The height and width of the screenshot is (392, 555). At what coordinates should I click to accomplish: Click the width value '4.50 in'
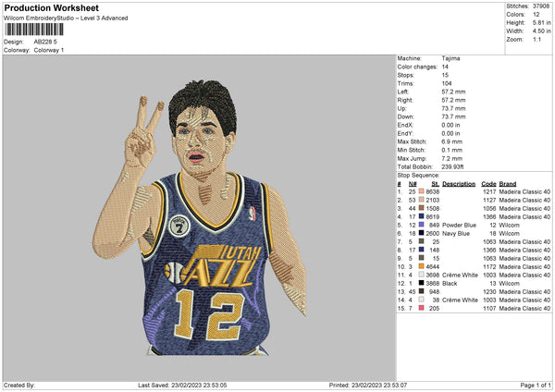click(541, 31)
